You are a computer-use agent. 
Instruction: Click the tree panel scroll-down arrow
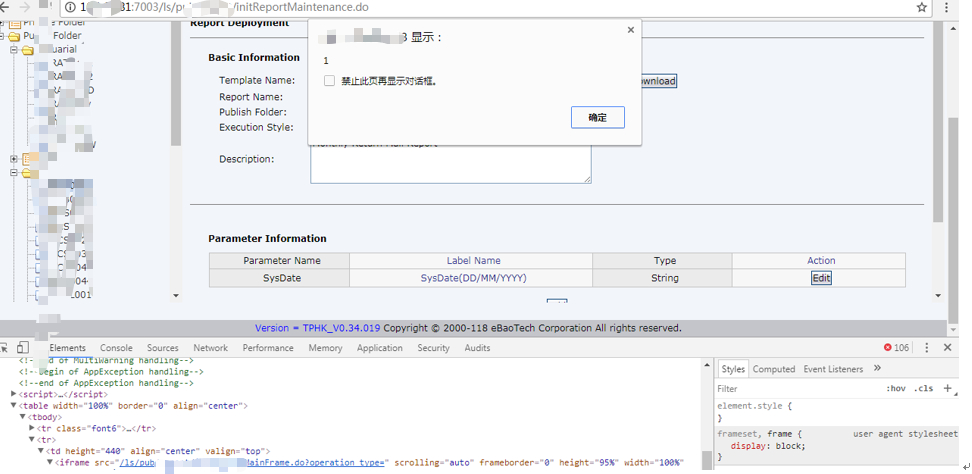point(175,296)
